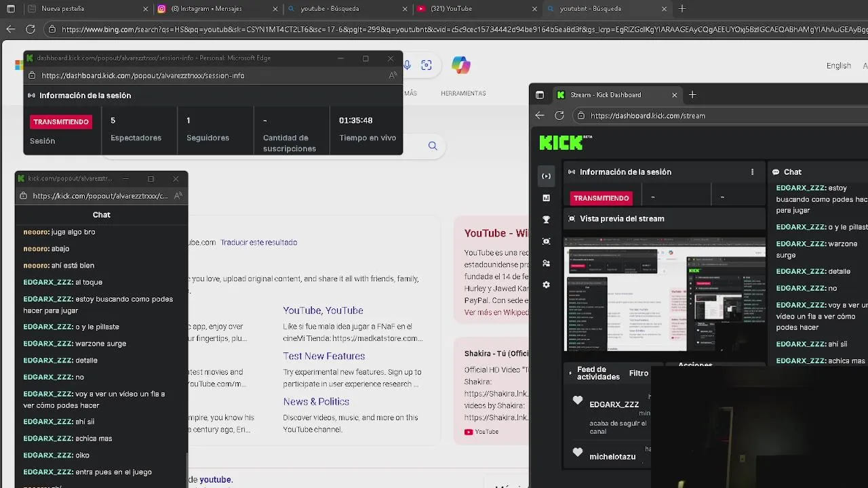This screenshot has height=488, width=868.
Task: Click site info lock icon in session-info popout
Action: tap(32, 76)
